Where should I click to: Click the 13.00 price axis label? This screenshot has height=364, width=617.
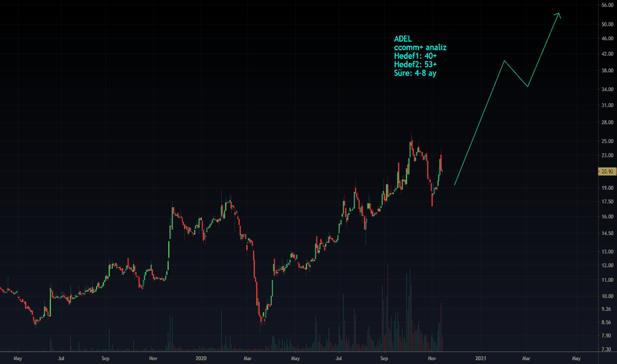tap(607, 252)
